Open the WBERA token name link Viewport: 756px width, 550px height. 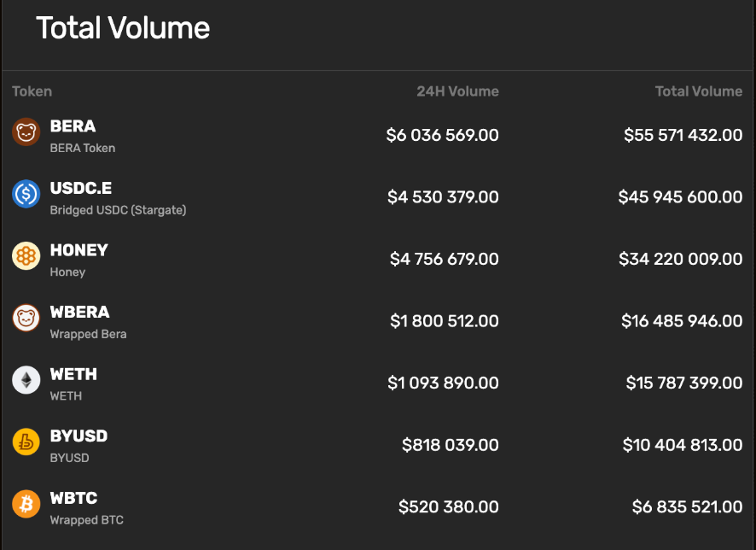click(x=79, y=312)
